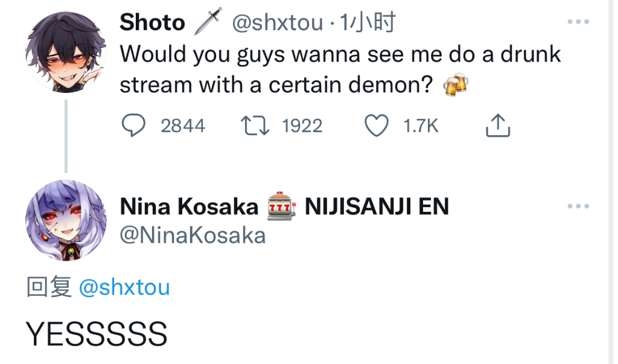The image size is (618, 364).
Task: Open the share icon on Shoto's tweet
Action: point(498,126)
